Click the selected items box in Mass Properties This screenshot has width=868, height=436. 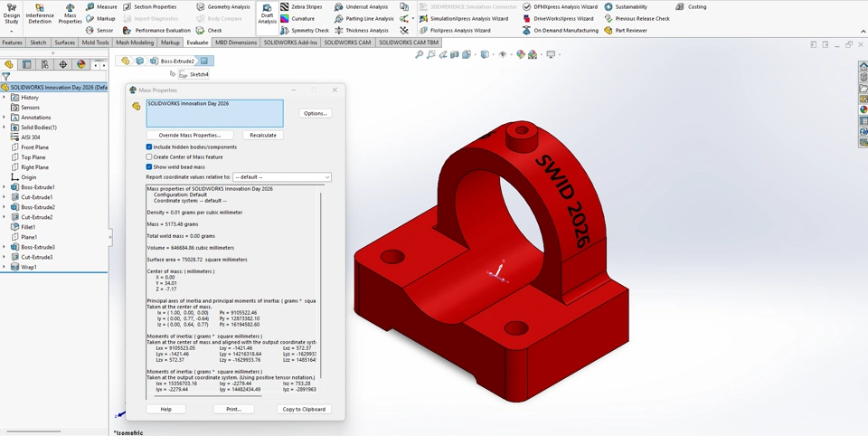pyautogui.click(x=215, y=114)
